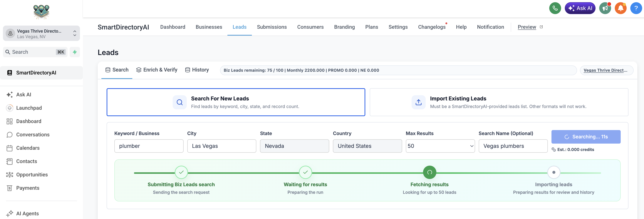Click the AI Agents sparkle icon
The width and height of the screenshot is (644, 219).
9,213
